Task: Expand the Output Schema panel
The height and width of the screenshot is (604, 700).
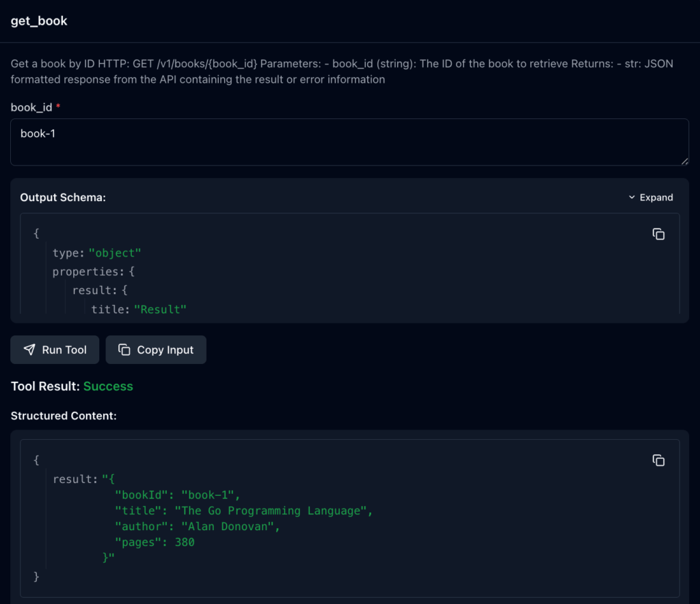Action: pyautogui.click(x=651, y=198)
